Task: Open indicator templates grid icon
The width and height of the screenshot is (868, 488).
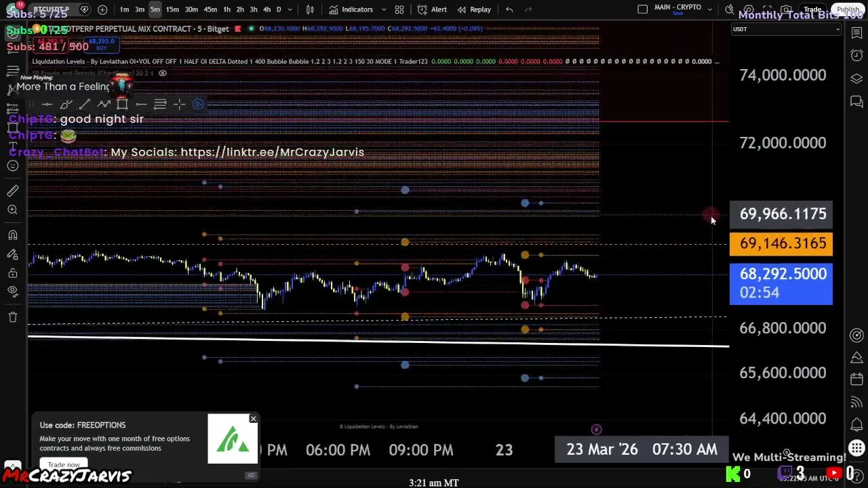Action: (399, 9)
